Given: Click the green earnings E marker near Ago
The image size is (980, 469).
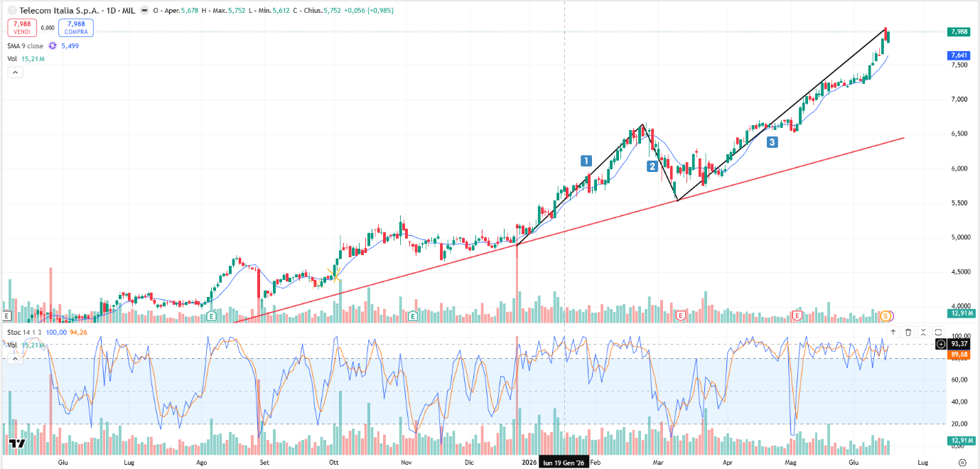Looking at the screenshot, I should [x=210, y=315].
